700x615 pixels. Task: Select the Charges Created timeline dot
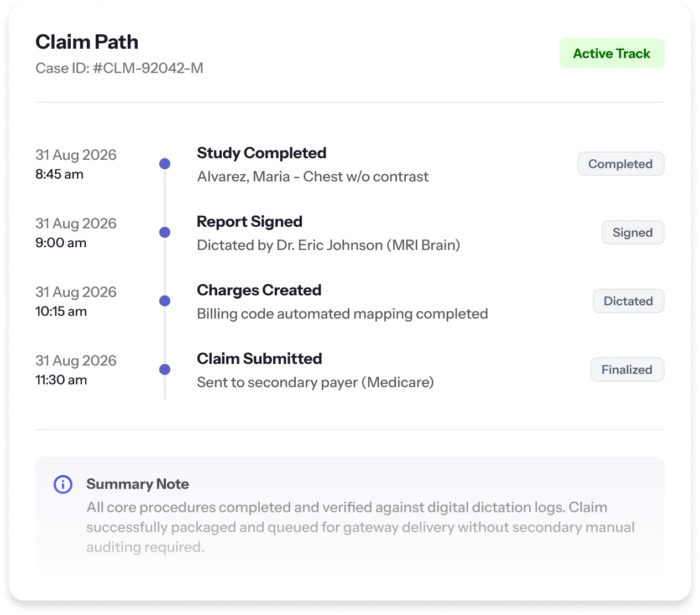[x=165, y=301]
